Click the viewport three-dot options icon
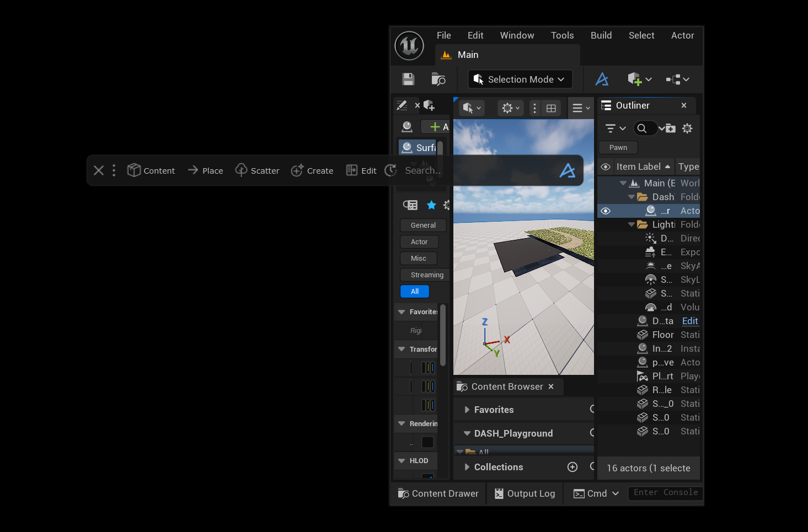The width and height of the screenshot is (808, 532). coord(534,108)
